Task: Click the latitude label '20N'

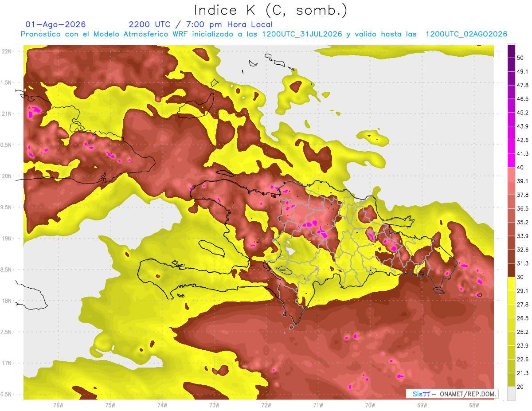Action: tap(7, 176)
